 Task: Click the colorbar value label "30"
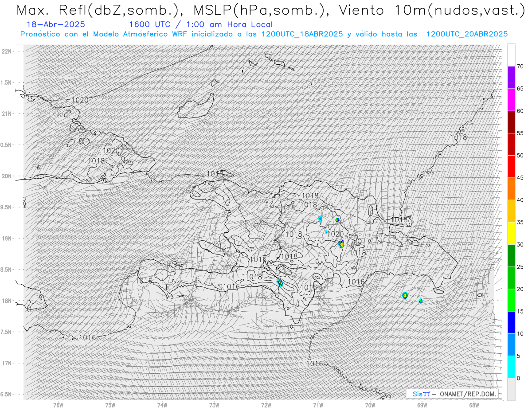tap(520, 244)
